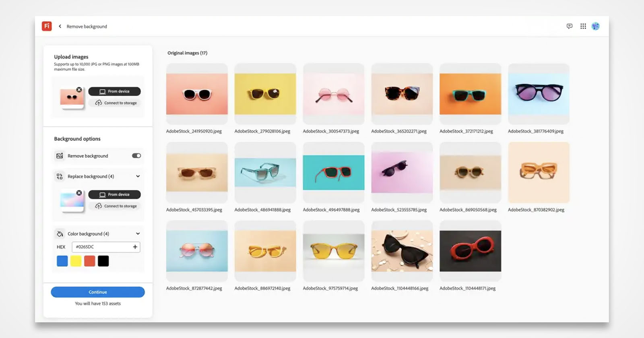The image size is (644, 338).
Task: Click From device under Upload images
Action: pyautogui.click(x=114, y=91)
